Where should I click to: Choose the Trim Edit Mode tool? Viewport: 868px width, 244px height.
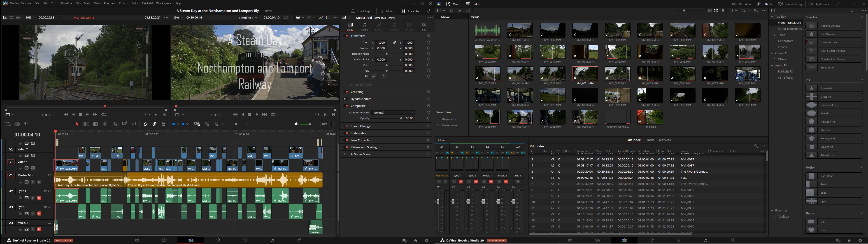[86, 124]
